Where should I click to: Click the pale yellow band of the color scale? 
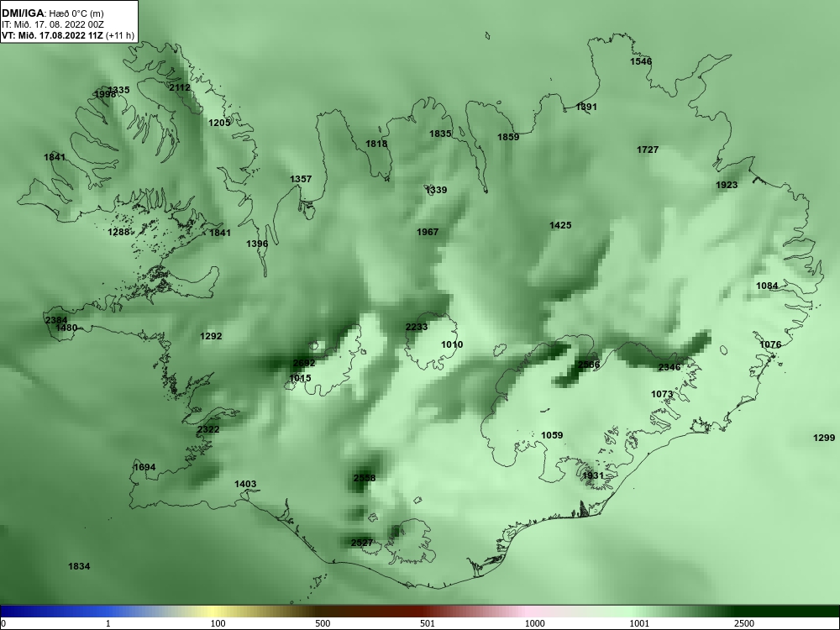[214, 612]
